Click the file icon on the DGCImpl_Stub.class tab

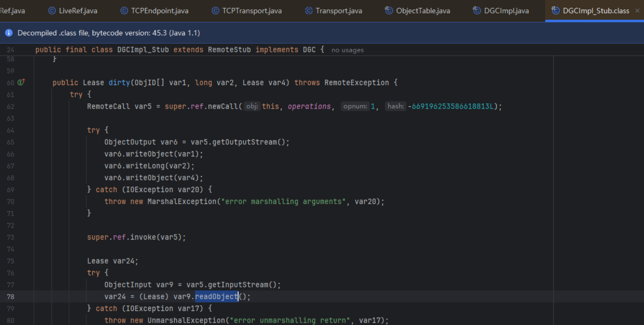[555, 11]
